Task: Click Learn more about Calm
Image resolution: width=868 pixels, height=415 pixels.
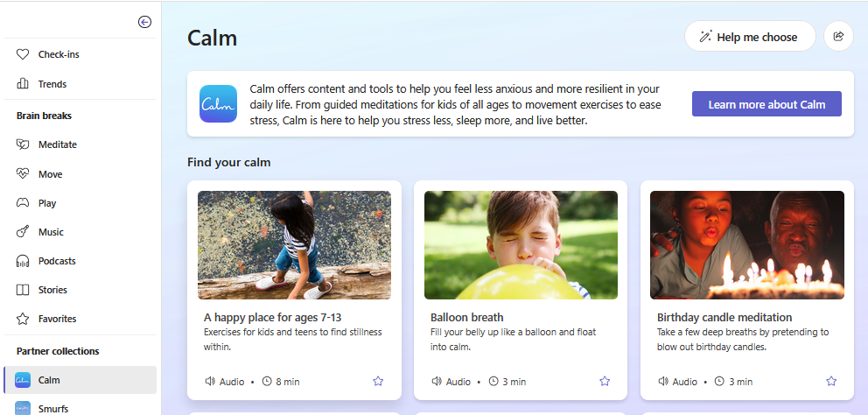Action: [x=766, y=104]
